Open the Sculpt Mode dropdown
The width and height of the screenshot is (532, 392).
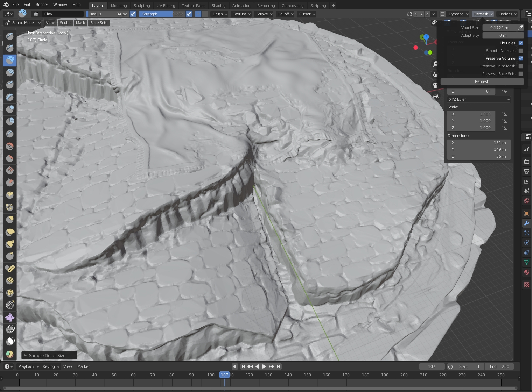(x=22, y=23)
